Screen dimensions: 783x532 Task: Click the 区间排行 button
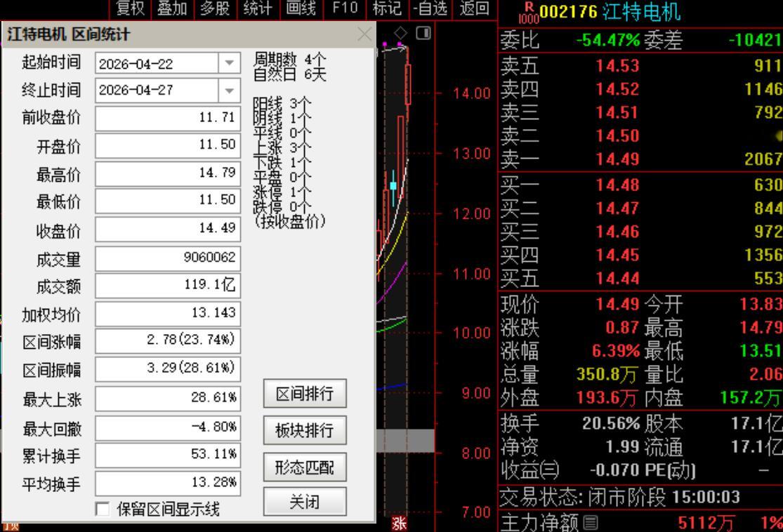(x=305, y=393)
